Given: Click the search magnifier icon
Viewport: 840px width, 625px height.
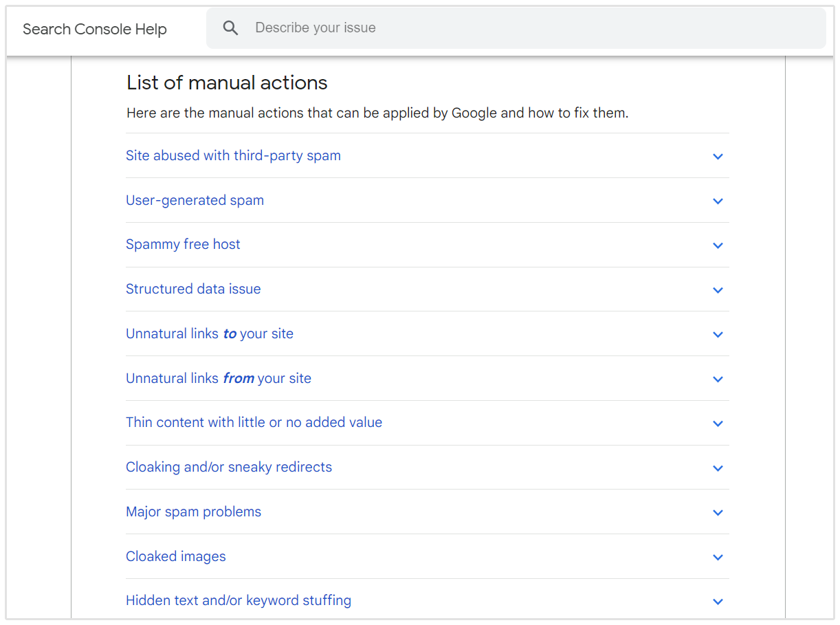Looking at the screenshot, I should point(231,28).
